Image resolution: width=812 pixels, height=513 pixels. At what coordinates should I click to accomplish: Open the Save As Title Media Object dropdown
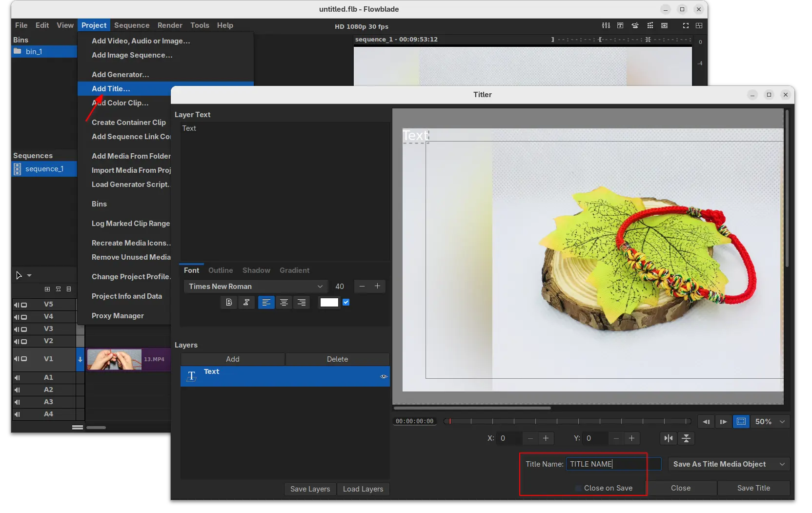pos(729,464)
